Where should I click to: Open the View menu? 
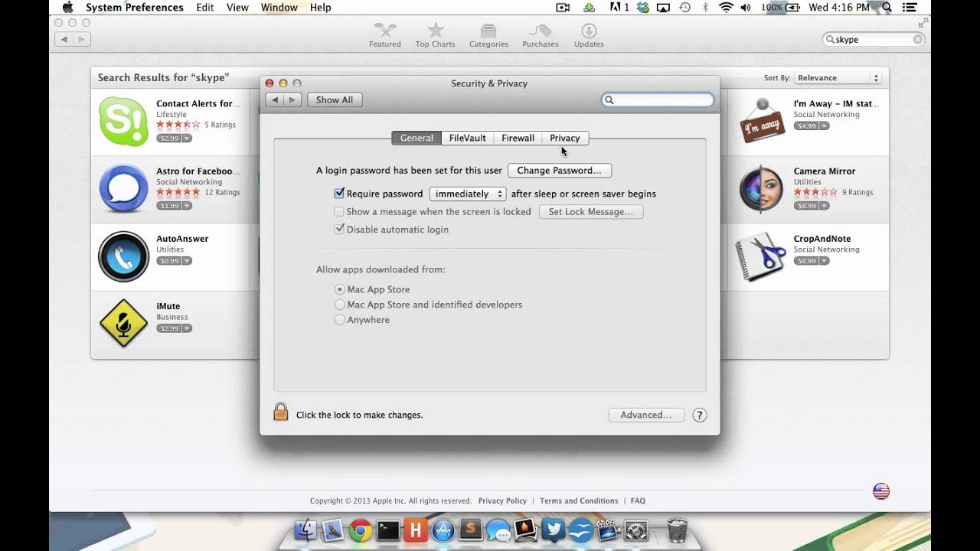[237, 8]
